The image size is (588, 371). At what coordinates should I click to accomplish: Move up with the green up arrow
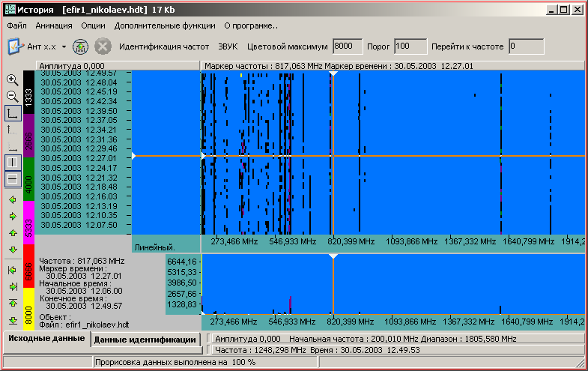[13, 233]
